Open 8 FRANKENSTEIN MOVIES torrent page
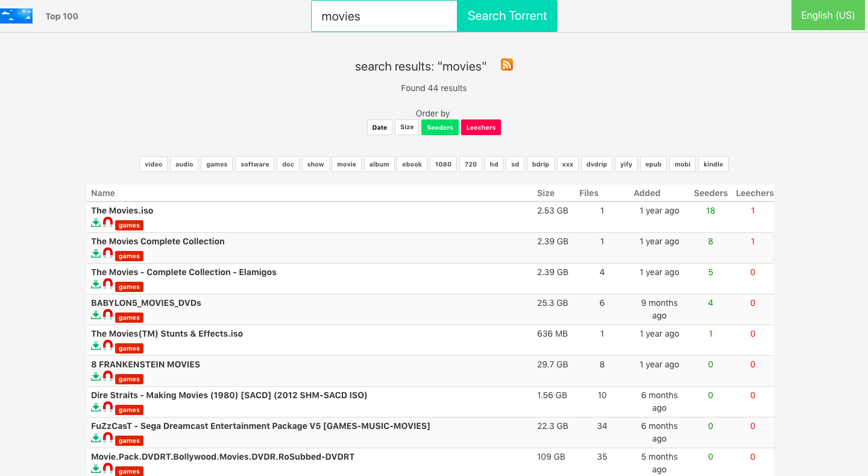This screenshot has width=868, height=476. click(x=145, y=364)
